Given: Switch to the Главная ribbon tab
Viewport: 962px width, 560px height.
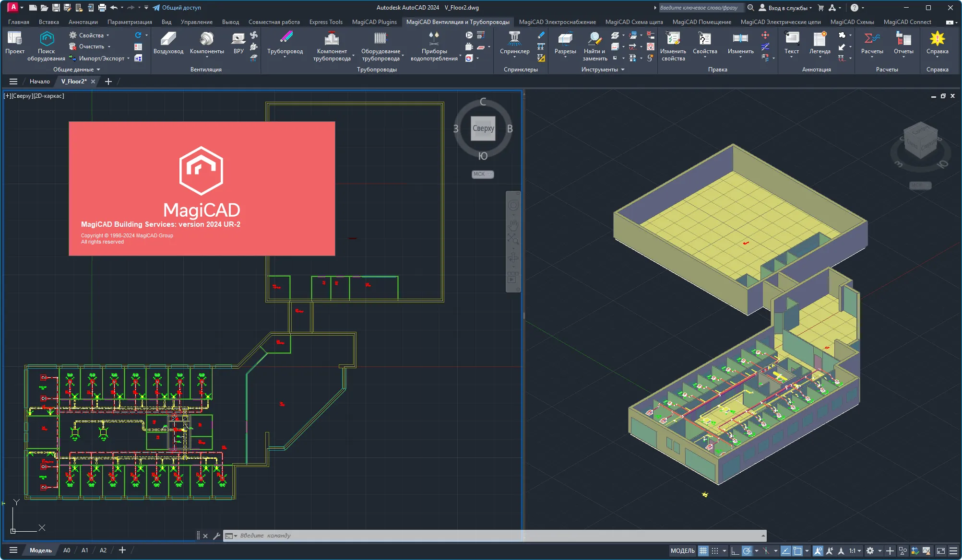Looking at the screenshot, I should point(18,22).
